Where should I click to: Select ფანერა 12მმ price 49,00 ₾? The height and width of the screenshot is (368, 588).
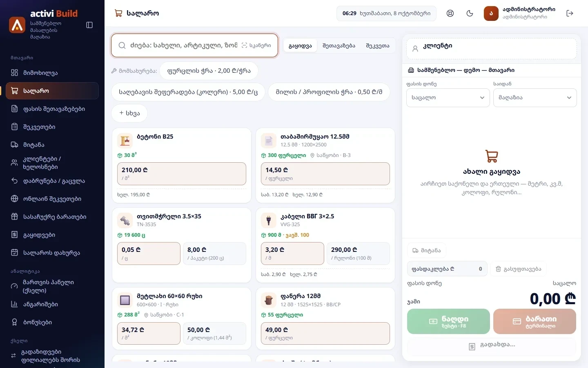click(325, 333)
